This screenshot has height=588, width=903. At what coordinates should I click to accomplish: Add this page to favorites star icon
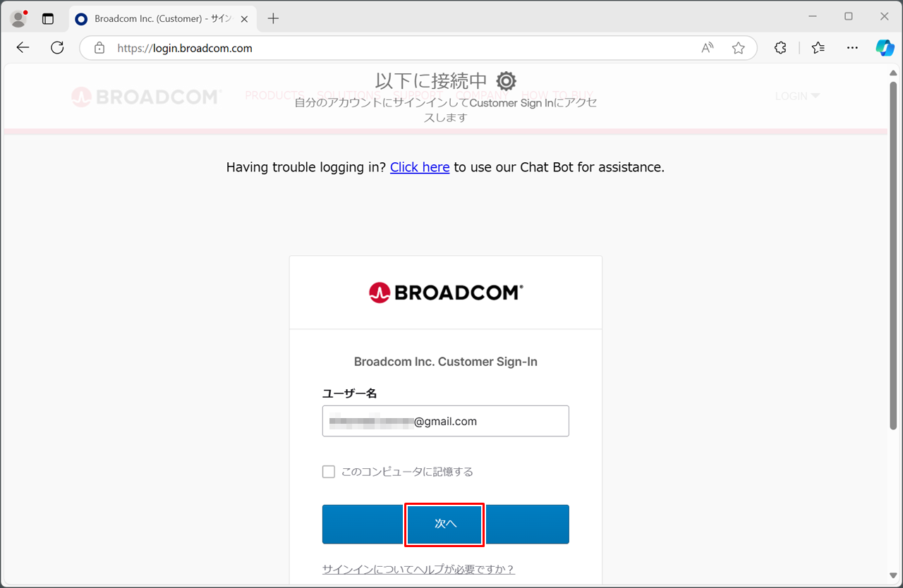738,48
